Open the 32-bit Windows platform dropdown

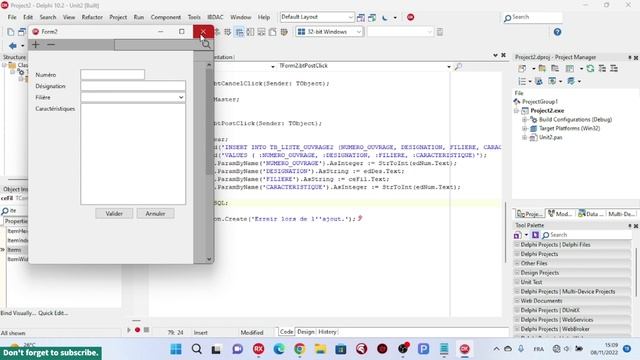359,32
